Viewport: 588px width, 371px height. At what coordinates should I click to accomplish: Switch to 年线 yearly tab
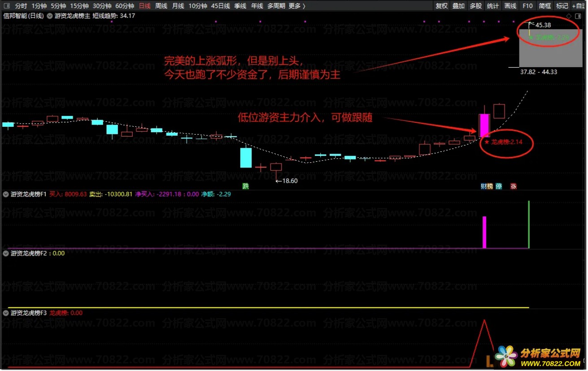pyautogui.click(x=257, y=6)
